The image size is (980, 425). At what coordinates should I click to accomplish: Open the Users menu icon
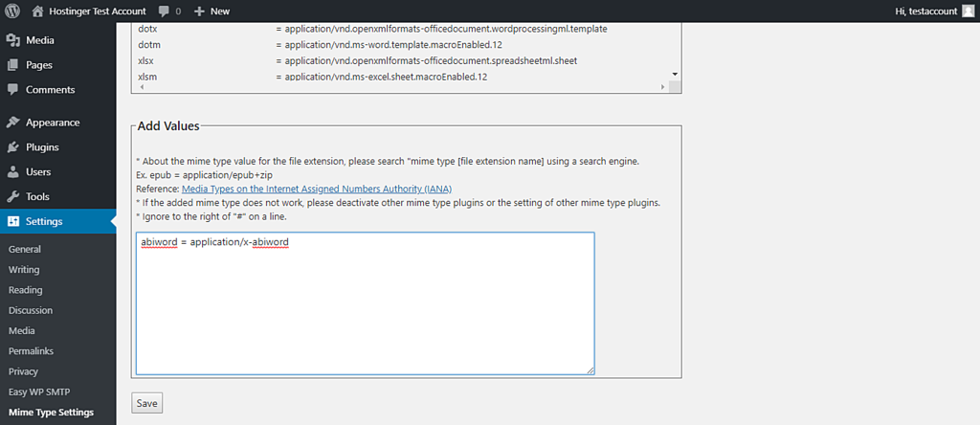(12, 172)
